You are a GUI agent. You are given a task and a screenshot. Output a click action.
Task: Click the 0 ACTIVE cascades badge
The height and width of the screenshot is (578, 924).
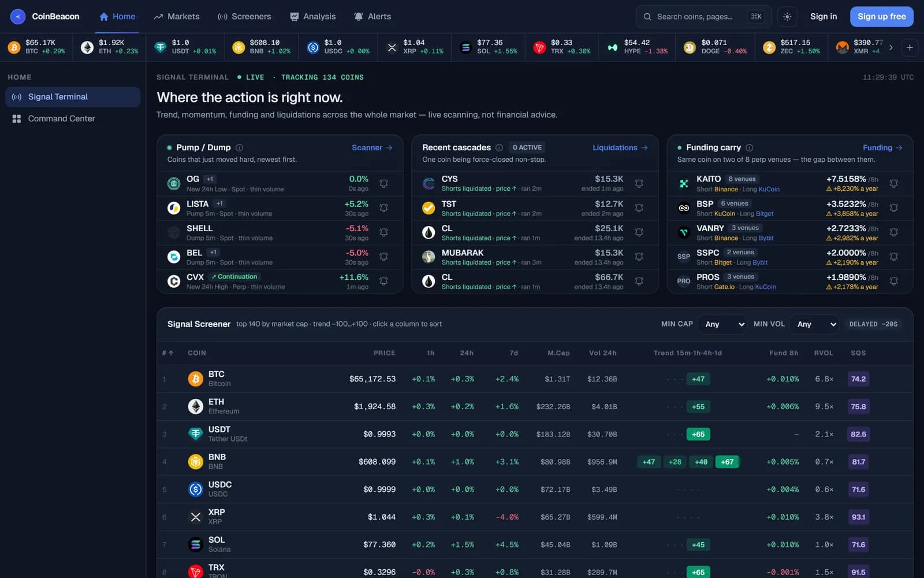coord(527,147)
